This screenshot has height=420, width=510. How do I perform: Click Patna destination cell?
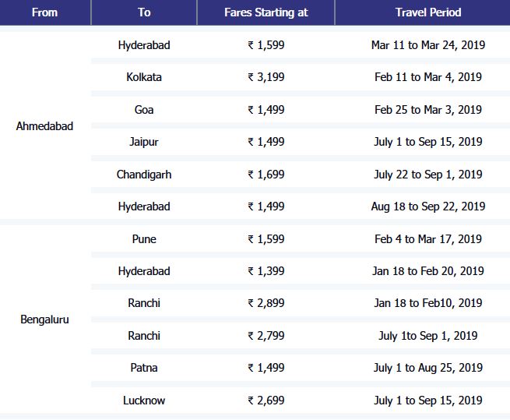pyautogui.click(x=144, y=368)
